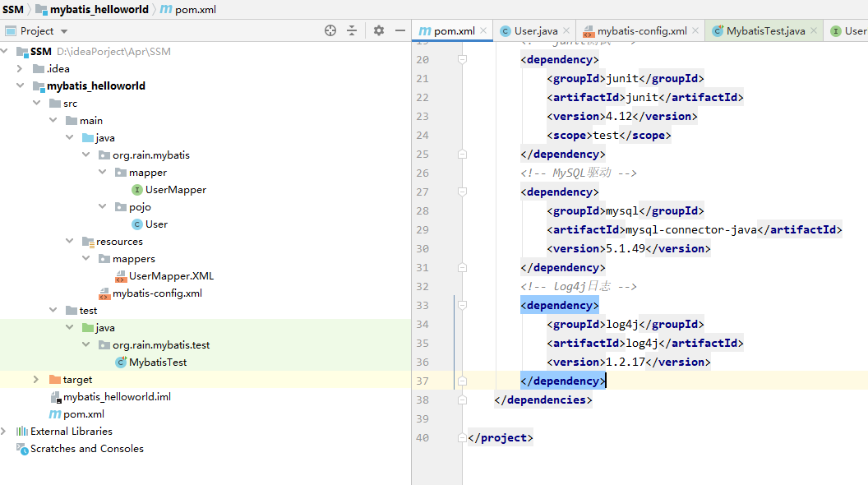The width and height of the screenshot is (868, 485).
Task: Click fold marker at line 38 dependencies
Action: point(462,400)
